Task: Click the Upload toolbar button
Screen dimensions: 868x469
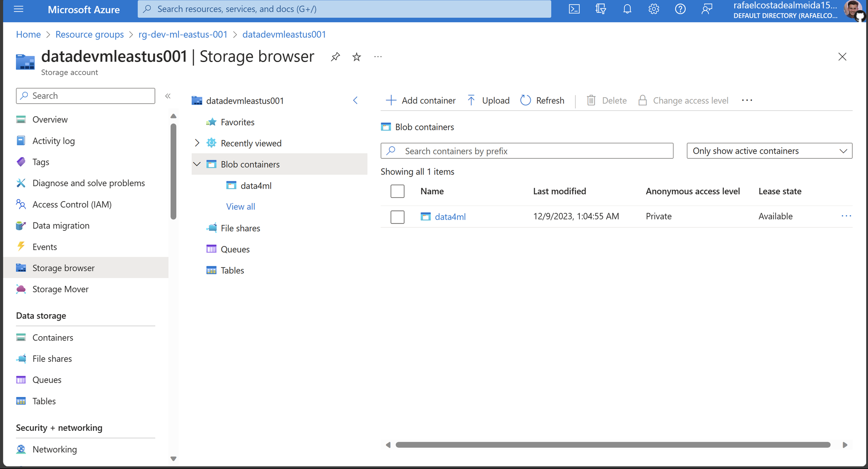Action: point(488,101)
